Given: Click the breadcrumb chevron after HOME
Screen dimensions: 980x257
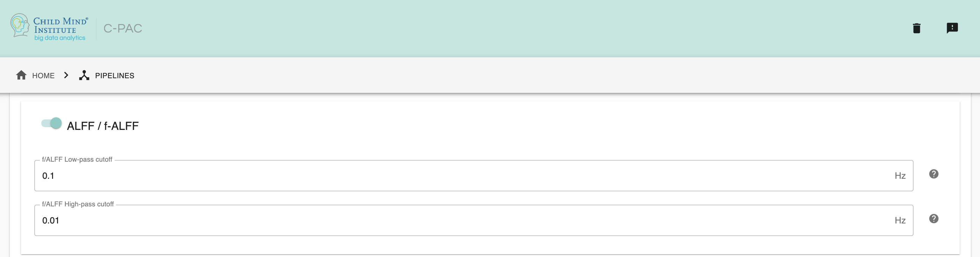Looking at the screenshot, I should click(x=66, y=75).
